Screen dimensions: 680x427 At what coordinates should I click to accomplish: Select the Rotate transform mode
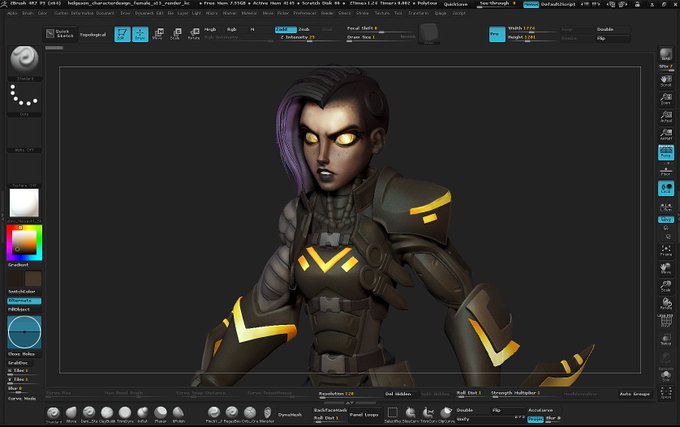click(x=194, y=34)
